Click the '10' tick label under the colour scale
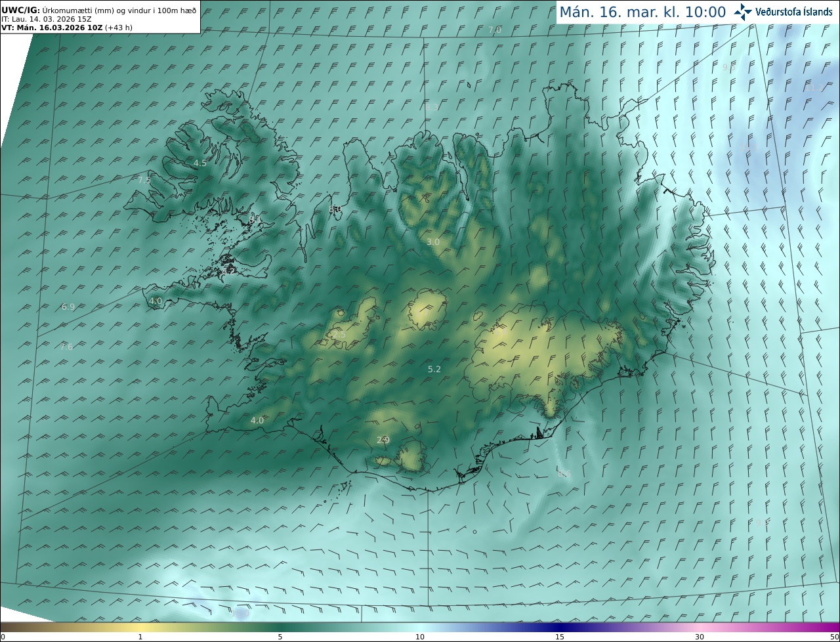Viewport: 840px width, 642px height. coord(420,637)
